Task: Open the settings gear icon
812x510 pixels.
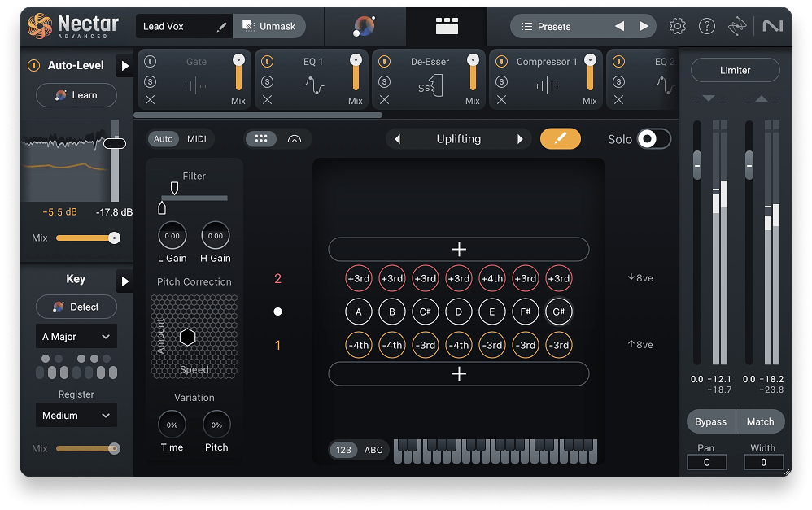Action: click(677, 27)
